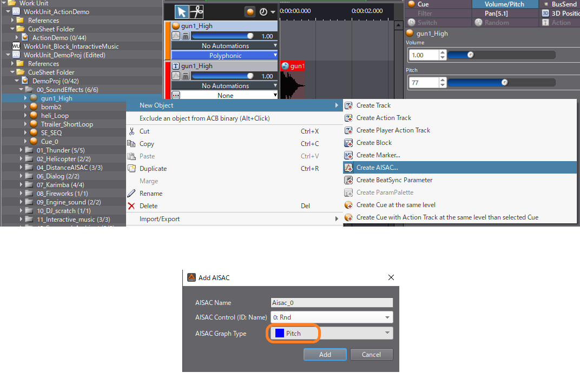This screenshot has height=392, width=580.
Task: Select the 04_DistanceAISAC folder
Action: pyautogui.click(x=70, y=168)
